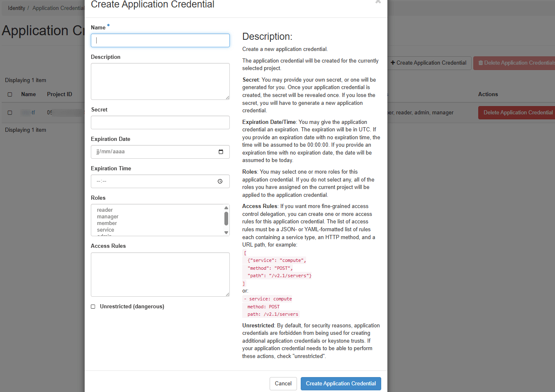Click row's Delete Application Credential button
The width and height of the screenshot is (555, 392).
click(x=517, y=113)
